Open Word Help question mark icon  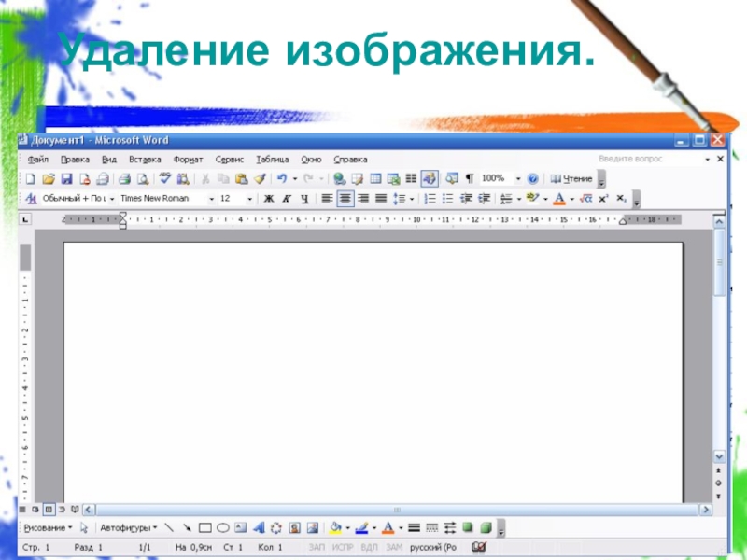click(x=532, y=179)
